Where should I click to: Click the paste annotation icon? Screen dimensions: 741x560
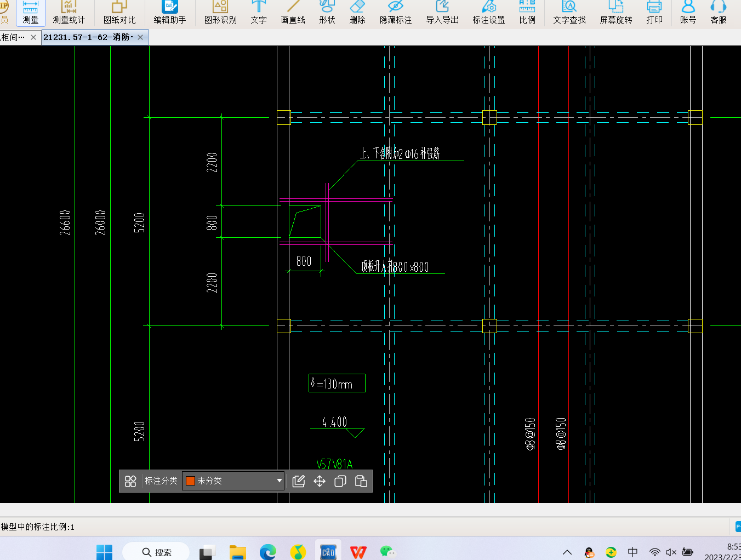pos(361,481)
